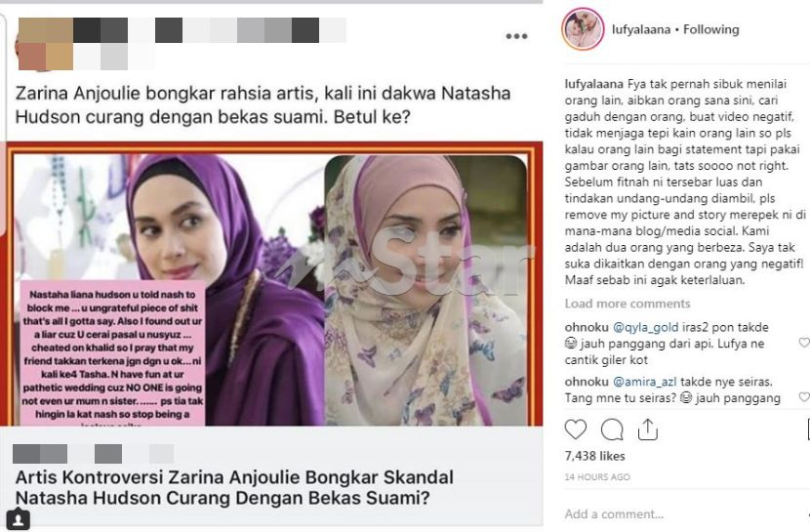Focus the Add a comment field

682,513
